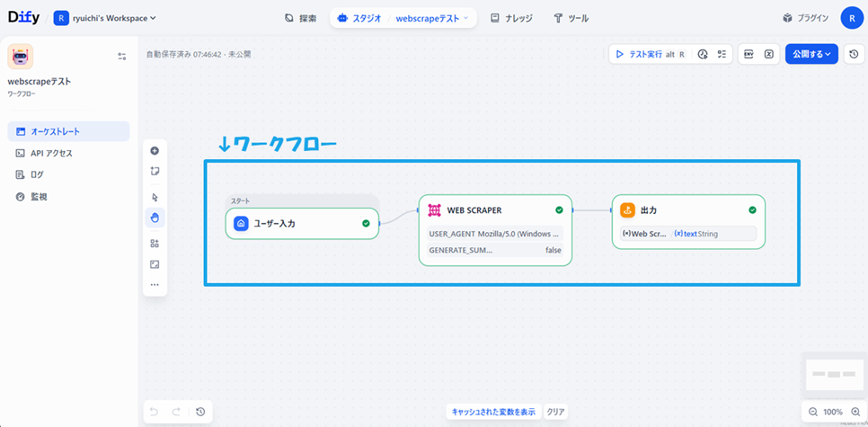Click the webscrapeテスト robot app icon
The height and width of the screenshot is (427, 868).
(x=20, y=57)
